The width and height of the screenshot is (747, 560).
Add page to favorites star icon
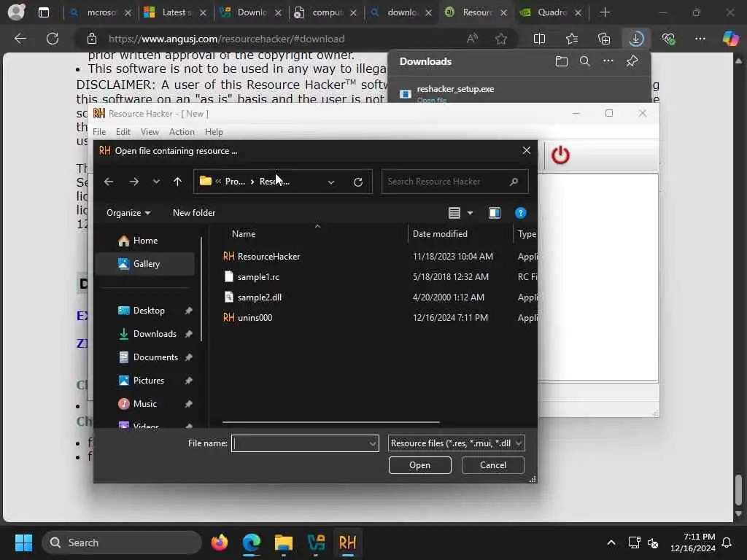click(500, 39)
